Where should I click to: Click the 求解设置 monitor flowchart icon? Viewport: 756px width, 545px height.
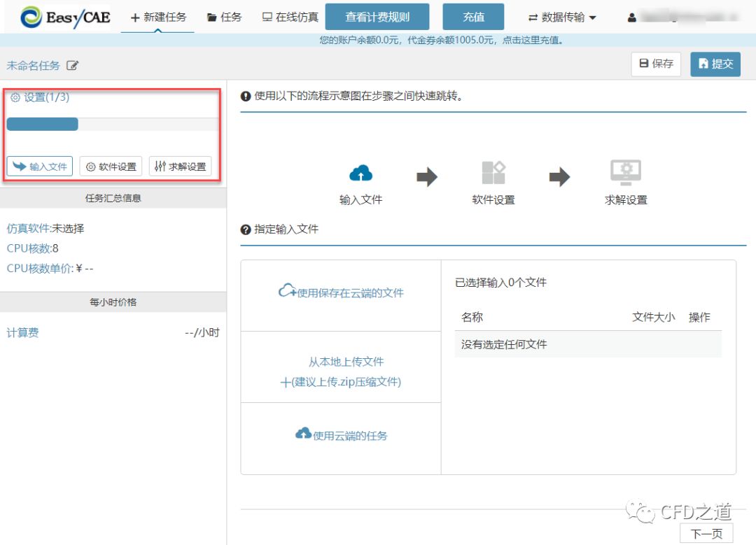[x=626, y=173]
